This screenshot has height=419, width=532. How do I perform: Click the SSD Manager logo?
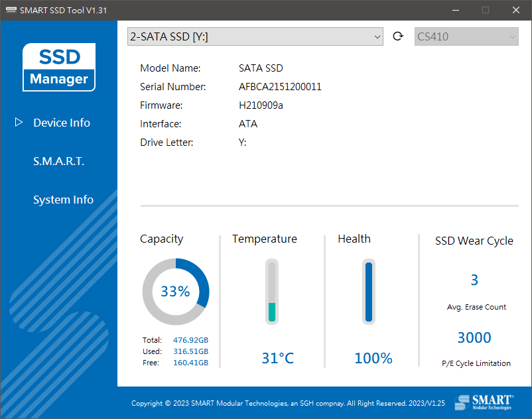point(59,67)
